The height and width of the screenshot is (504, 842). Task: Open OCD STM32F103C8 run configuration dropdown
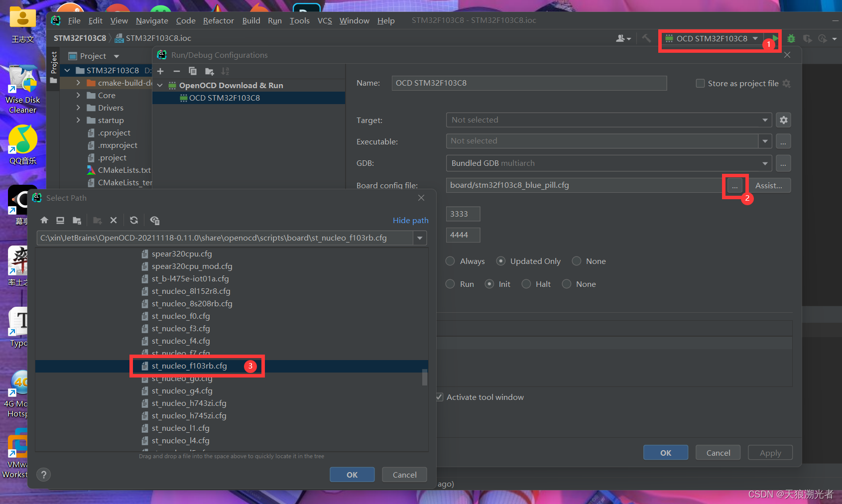tap(712, 38)
